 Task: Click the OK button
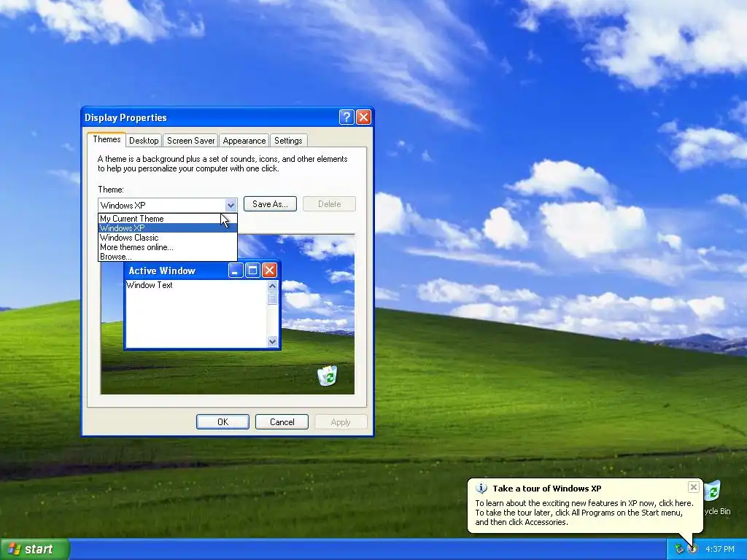[x=222, y=422]
